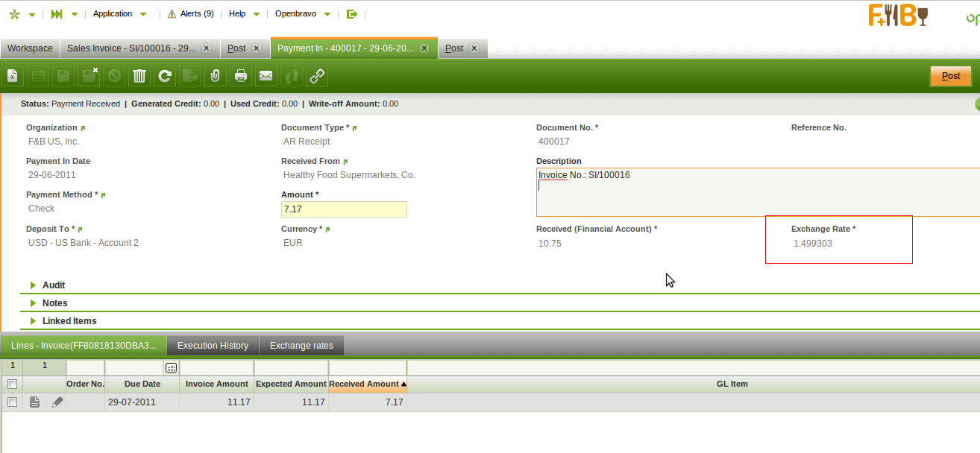This screenshot has height=453, width=980.
Task: Check the 29-07-2011 row checkbox
Action: (12, 402)
